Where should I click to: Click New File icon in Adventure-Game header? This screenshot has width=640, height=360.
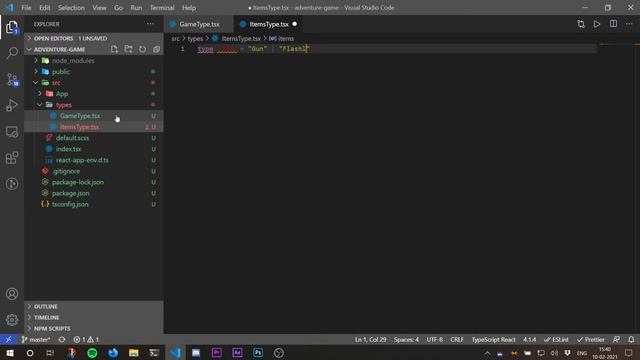click(x=114, y=49)
